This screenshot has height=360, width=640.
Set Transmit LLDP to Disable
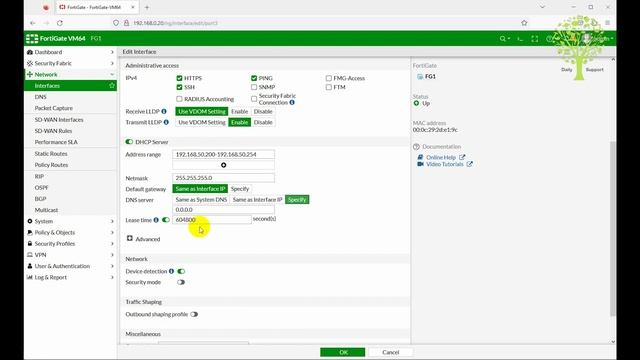pyautogui.click(x=263, y=122)
